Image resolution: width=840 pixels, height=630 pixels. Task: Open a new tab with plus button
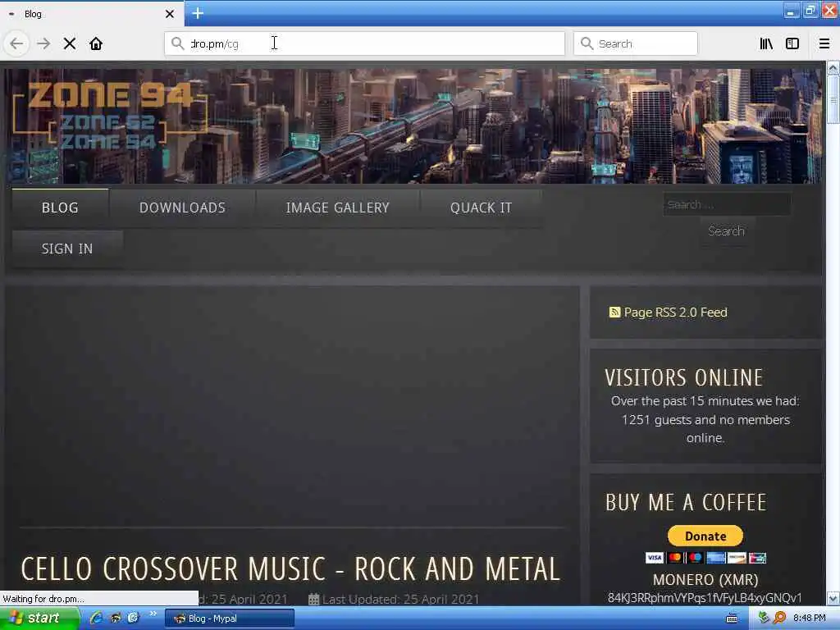coord(198,13)
